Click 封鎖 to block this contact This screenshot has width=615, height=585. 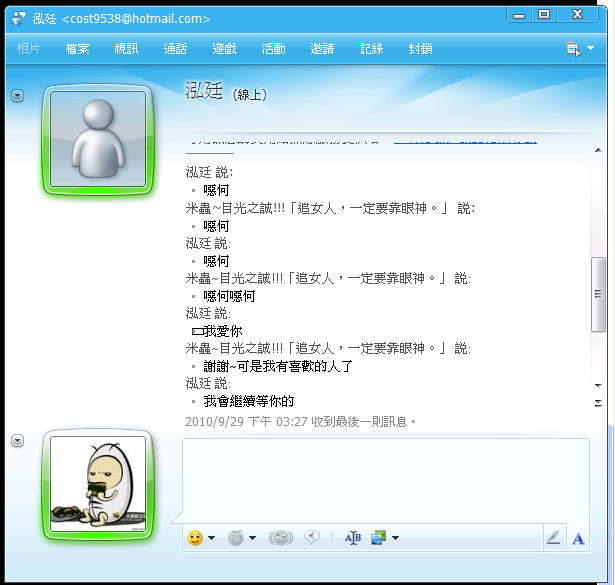[420, 49]
